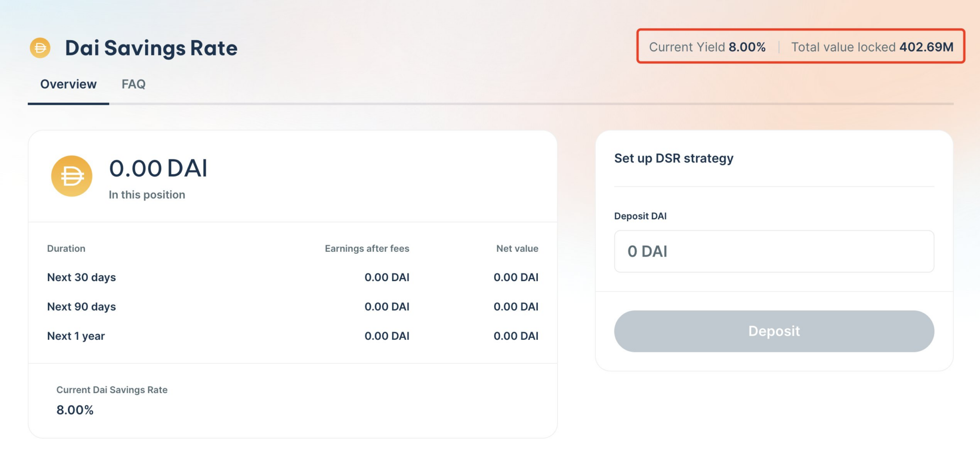The height and width of the screenshot is (451, 980).
Task: Select the Next 30 days row label
Action: [x=81, y=277]
